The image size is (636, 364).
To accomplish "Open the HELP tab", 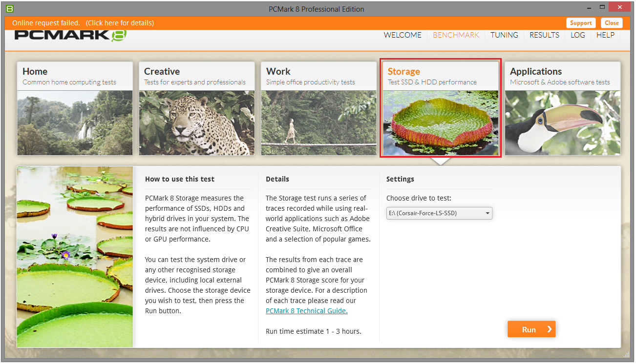I will pos(605,35).
